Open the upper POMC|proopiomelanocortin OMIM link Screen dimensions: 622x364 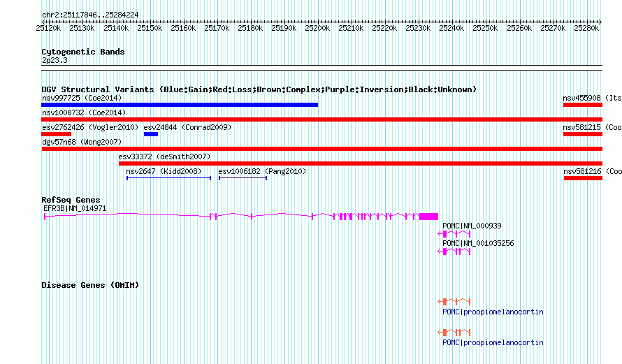pyautogui.click(x=493, y=312)
